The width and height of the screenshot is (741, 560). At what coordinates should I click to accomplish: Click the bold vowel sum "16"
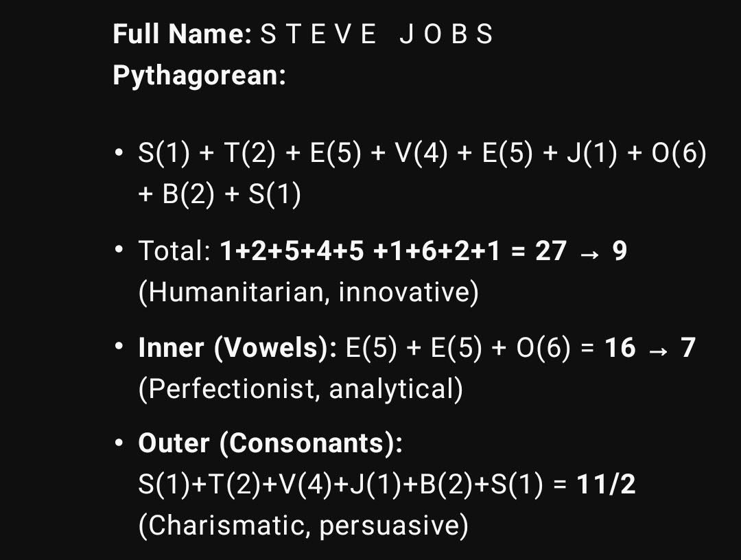(620, 347)
